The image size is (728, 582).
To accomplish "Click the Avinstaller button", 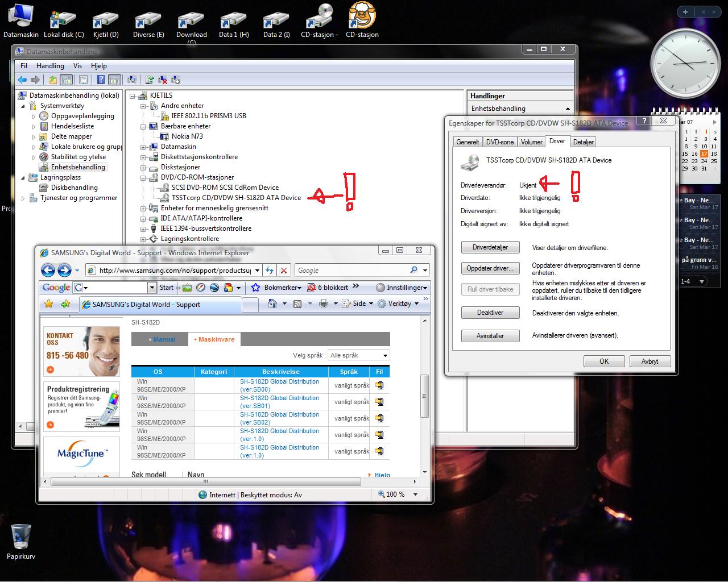I will click(x=490, y=336).
